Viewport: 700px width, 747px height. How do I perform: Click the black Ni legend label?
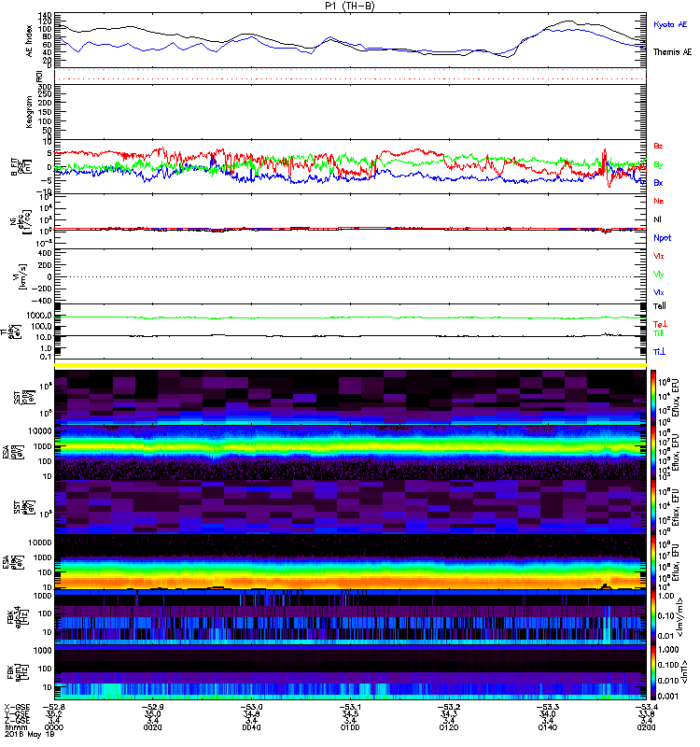(x=658, y=219)
